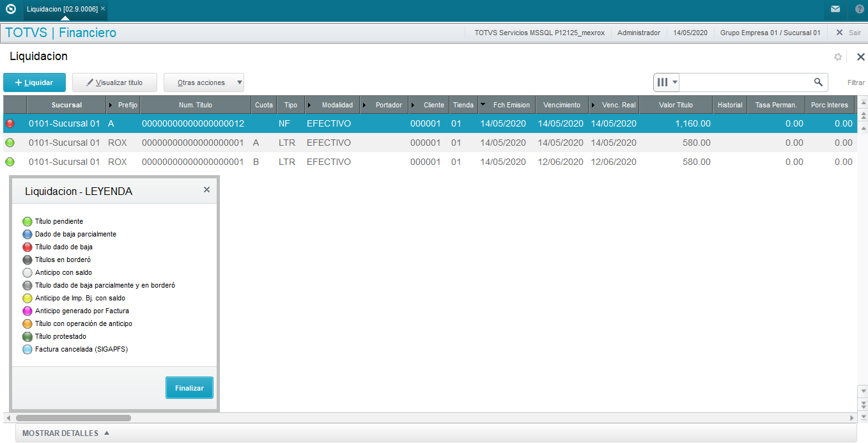Click the Vencimiento column header
Image resolution: width=868 pixels, height=443 pixels.
click(562, 105)
